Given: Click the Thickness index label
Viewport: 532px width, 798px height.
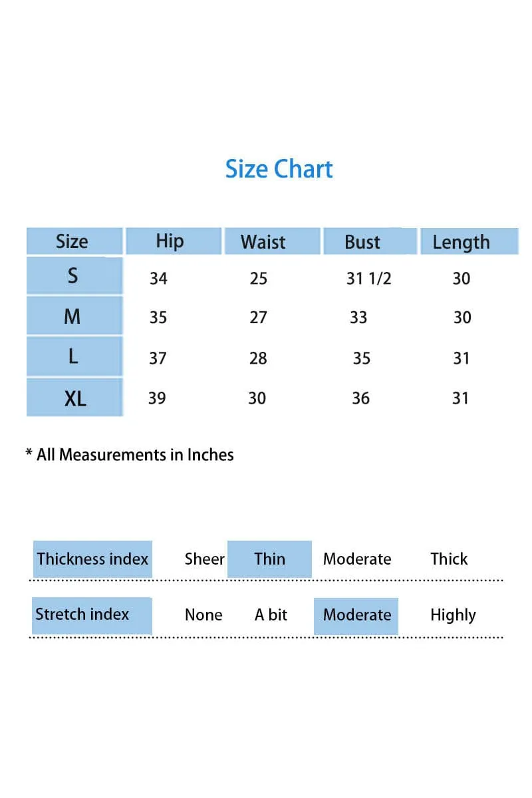Looking at the screenshot, I should pyautogui.click(x=92, y=559).
